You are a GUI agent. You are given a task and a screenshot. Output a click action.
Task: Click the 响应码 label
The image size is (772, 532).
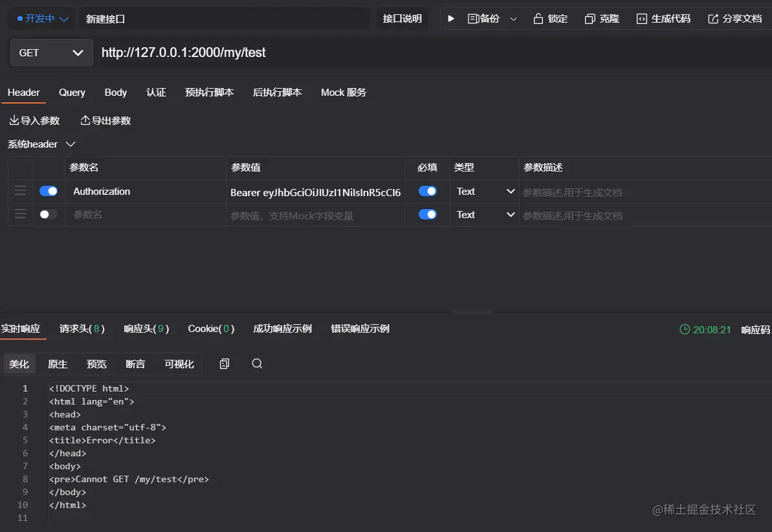coord(755,329)
